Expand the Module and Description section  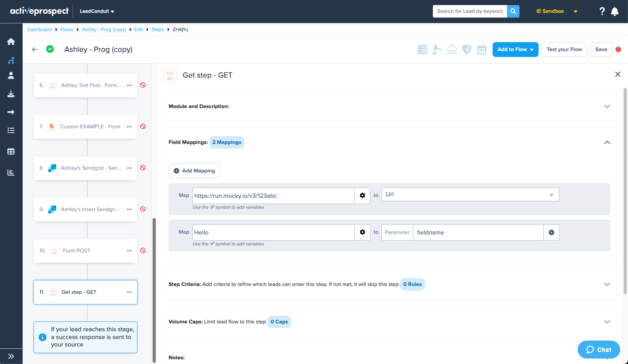[x=607, y=107]
